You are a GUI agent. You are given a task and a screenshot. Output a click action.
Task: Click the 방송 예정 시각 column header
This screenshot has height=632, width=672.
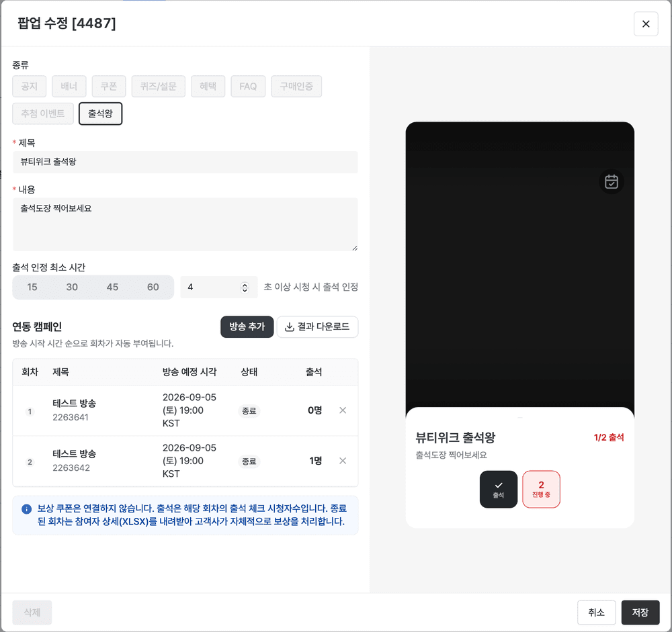[x=190, y=372]
